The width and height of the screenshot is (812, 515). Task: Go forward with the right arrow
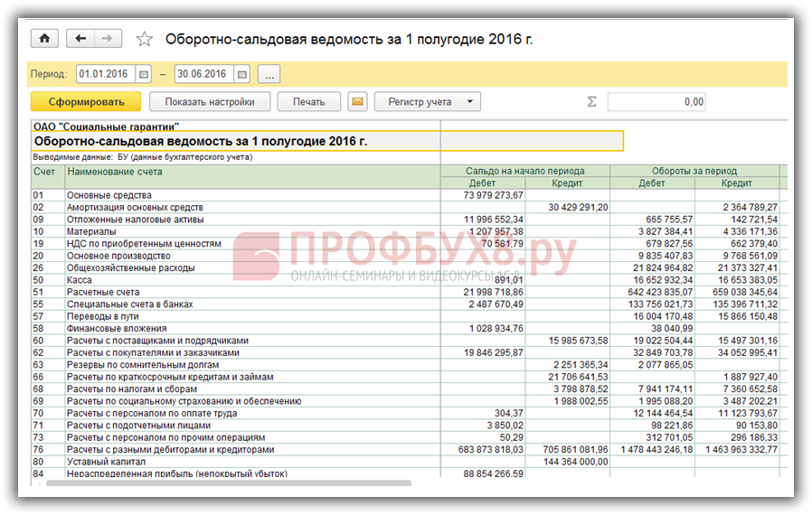(x=108, y=38)
